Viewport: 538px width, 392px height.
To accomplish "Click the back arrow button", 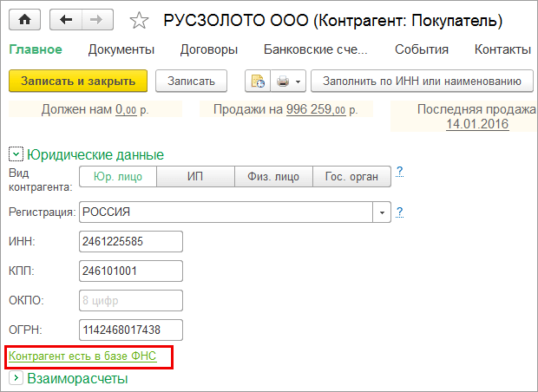I will (66, 20).
